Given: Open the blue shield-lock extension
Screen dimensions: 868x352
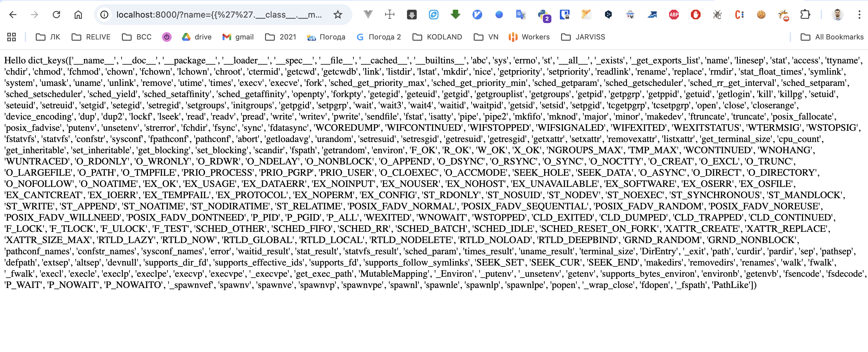Looking at the screenshot, I should 565,15.
